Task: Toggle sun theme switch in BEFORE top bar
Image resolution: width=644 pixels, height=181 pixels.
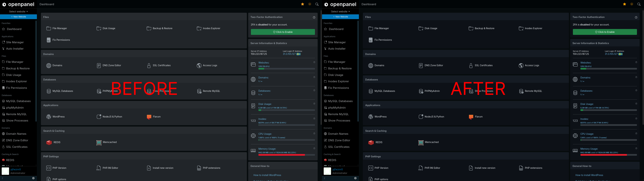Action: coord(310,4)
